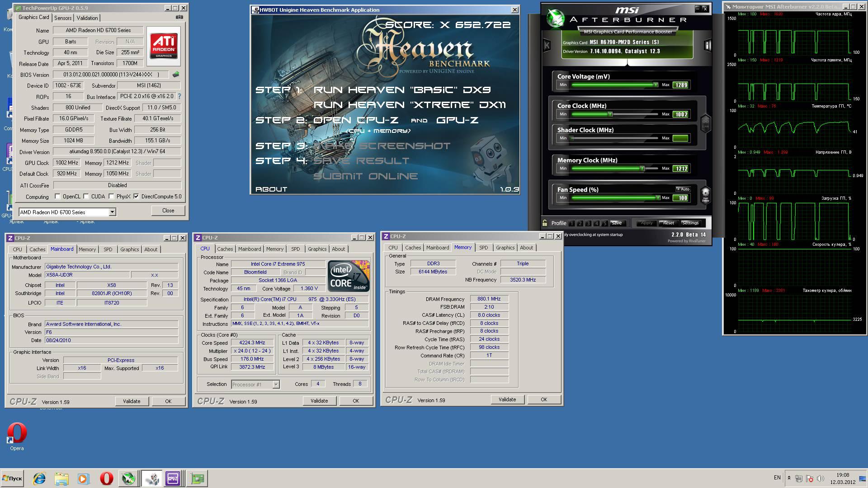Show hidden tray icons arrow
Screen dimensions: 868x488
(x=789, y=478)
